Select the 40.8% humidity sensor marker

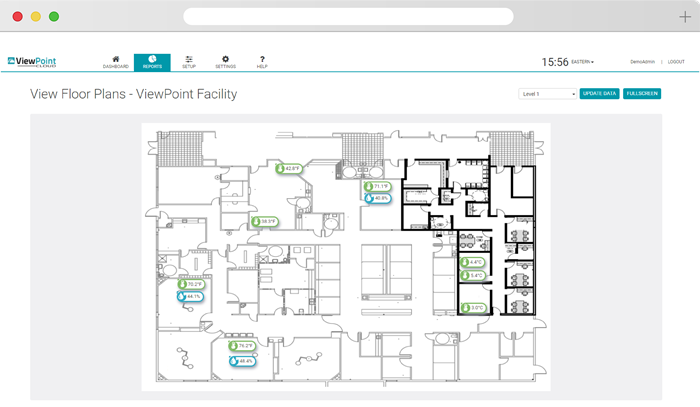[378, 198]
